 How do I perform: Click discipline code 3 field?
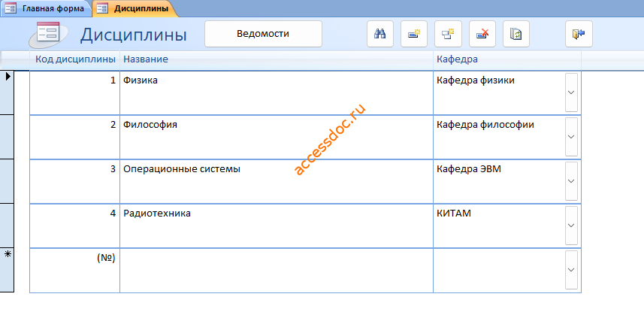point(74,182)
